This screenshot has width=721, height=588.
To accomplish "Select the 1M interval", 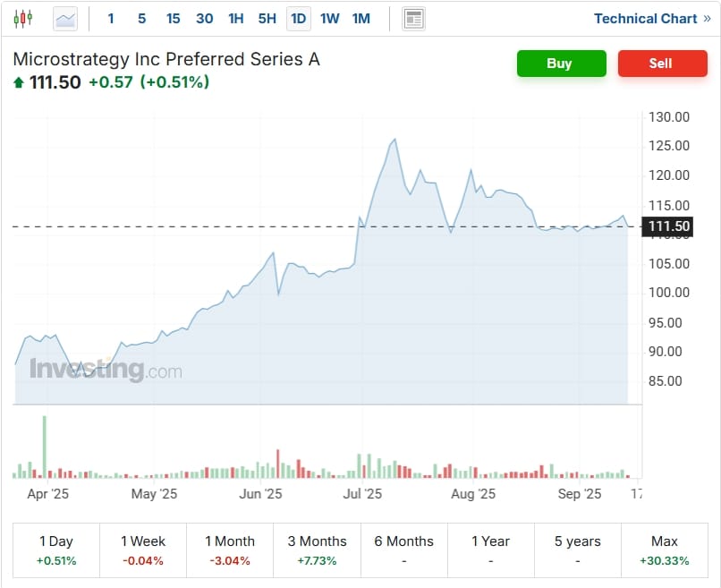I will [x=361, y=19].
